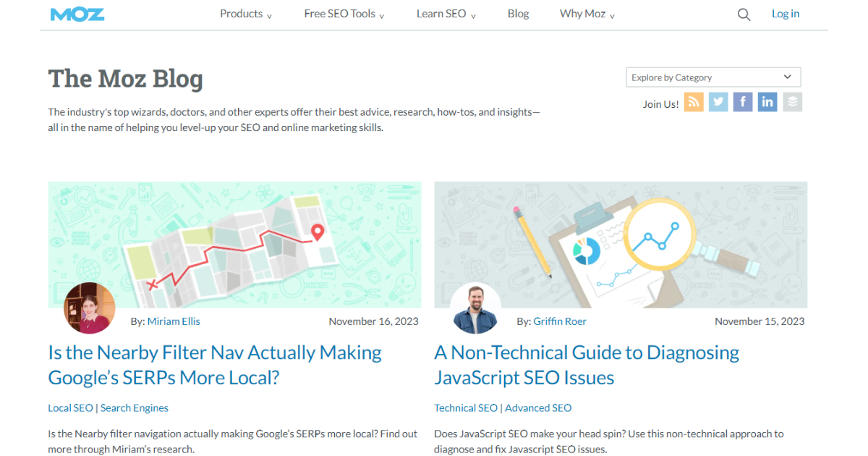The height and width of the screenshot is (456, 868).
Task: Click the Join Us! label
Action: pyautogui.click(x=661, y=104)
